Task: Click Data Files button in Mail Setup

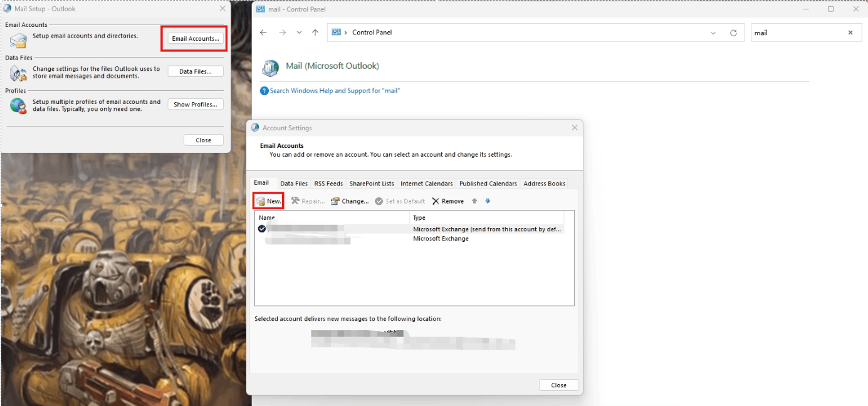Action: coord(196,71)
